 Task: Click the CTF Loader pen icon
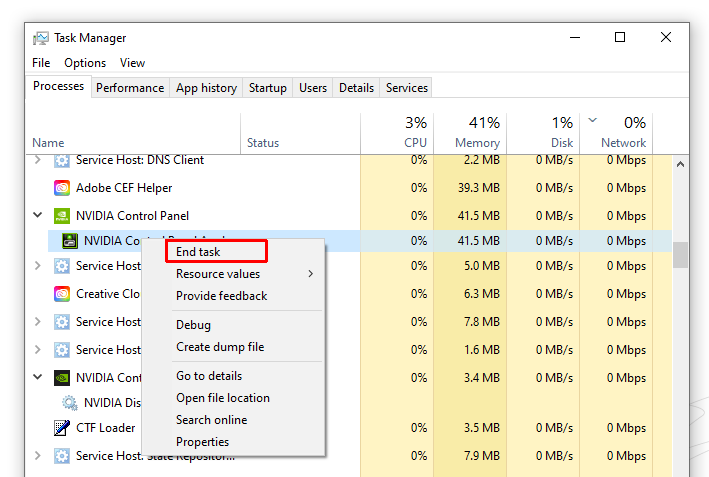62,428
